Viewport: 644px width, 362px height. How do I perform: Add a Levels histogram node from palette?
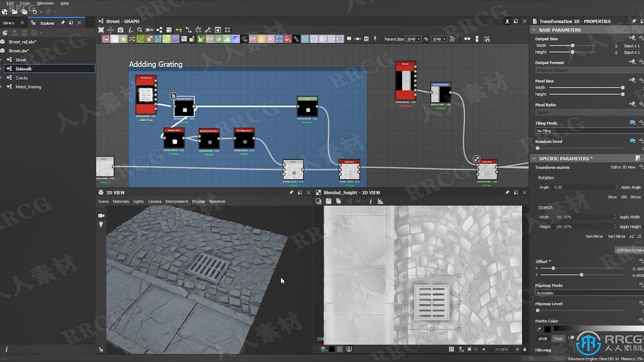(227, 39)
